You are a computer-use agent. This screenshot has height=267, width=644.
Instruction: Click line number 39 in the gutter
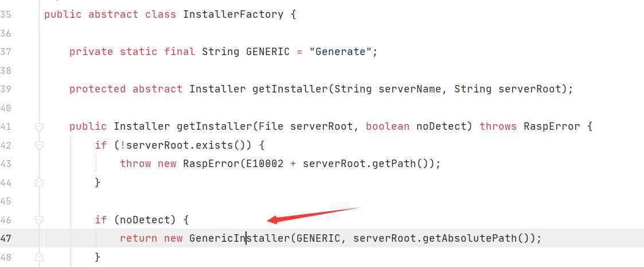(6, 89)
